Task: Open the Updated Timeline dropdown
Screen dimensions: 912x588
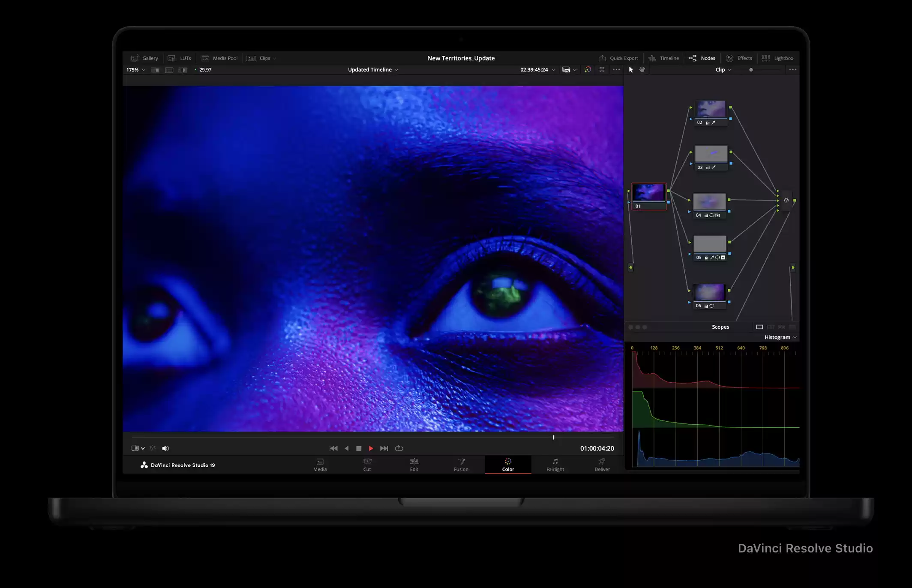Action: click(373, 70)
